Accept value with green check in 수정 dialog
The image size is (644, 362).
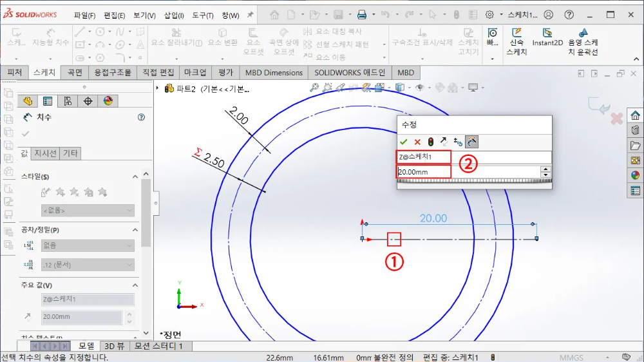(x=403, y=142)
